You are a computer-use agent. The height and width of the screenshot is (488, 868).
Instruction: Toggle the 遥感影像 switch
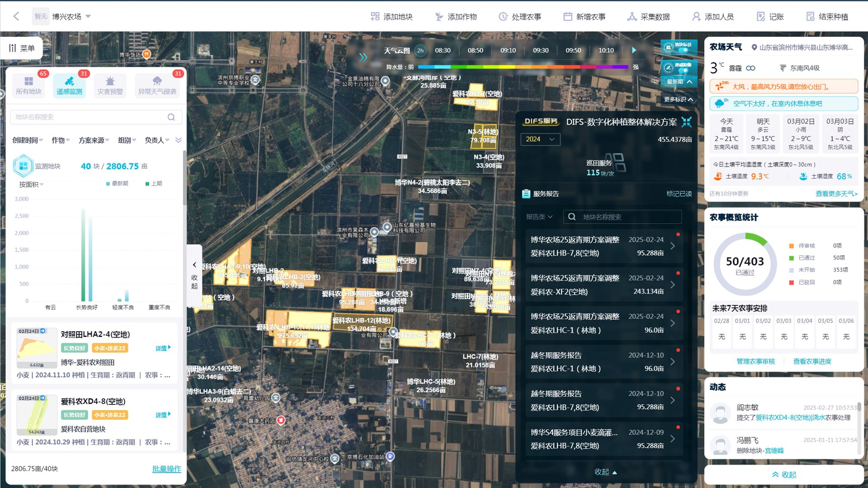pos(683,70)
